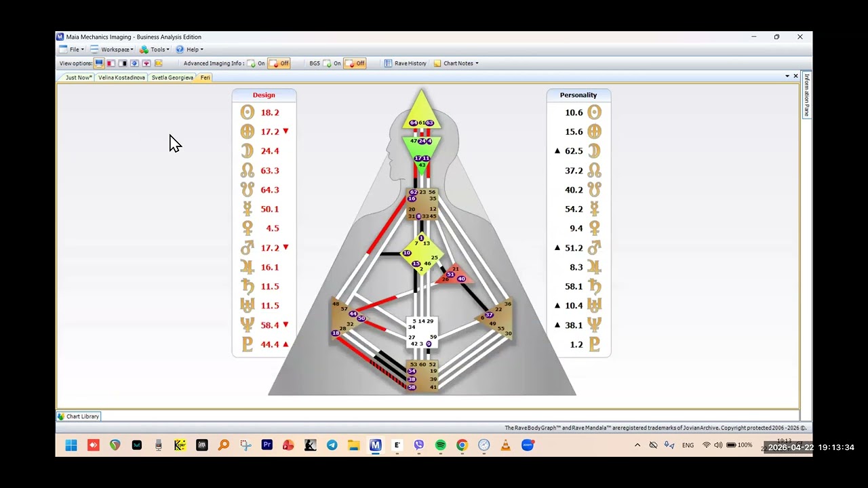Viewport: 868px width, 488px height.
Task: Switch to the Velina Kostadinova tab
Action: pos(121,77)
